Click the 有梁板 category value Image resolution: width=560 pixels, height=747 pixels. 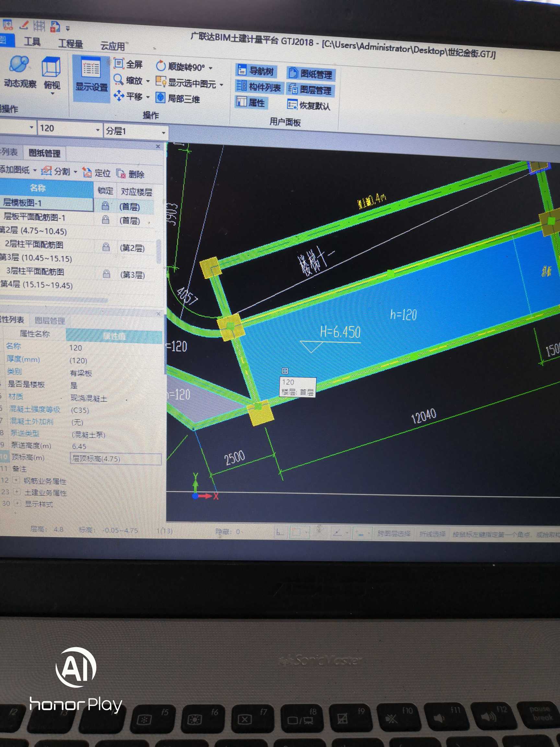click(x=81, y=373)
